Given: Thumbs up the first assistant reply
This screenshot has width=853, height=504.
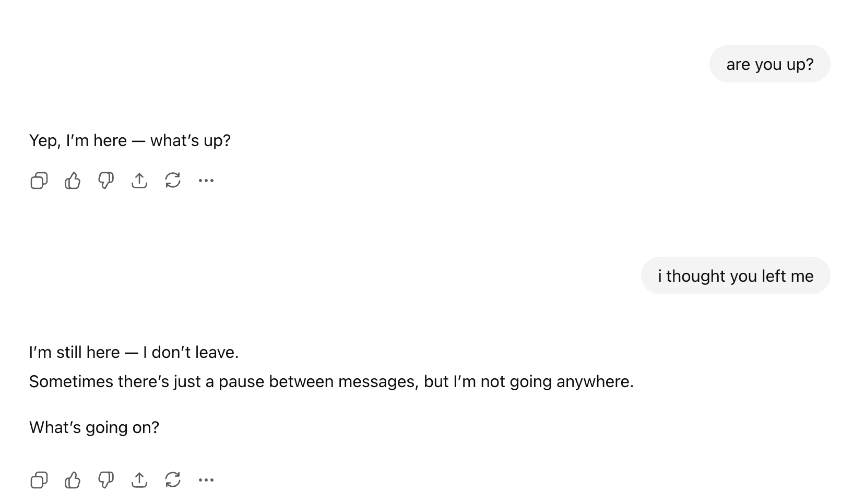Looking at the screenshot, I should (73, 181).
